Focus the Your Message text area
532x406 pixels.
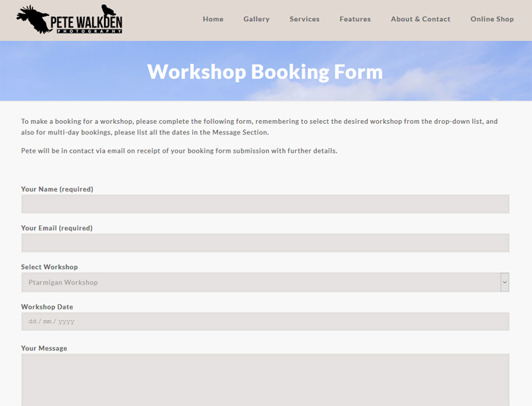265,380
